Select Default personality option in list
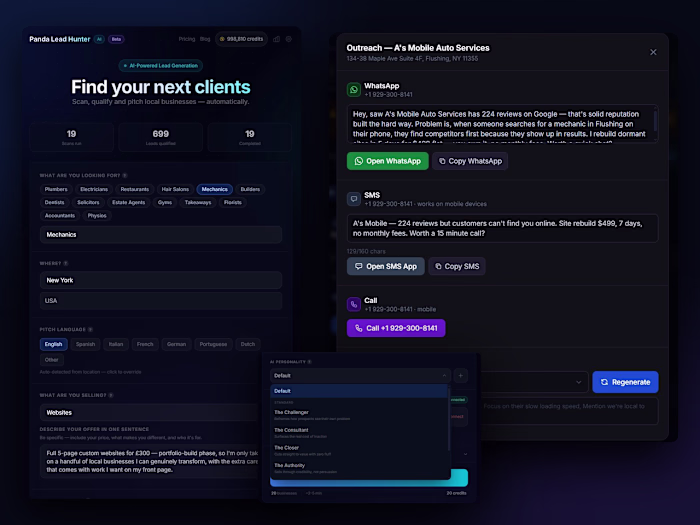Viewport: 700px width, 525px height. pyautogui.click(x=359, y=391)
